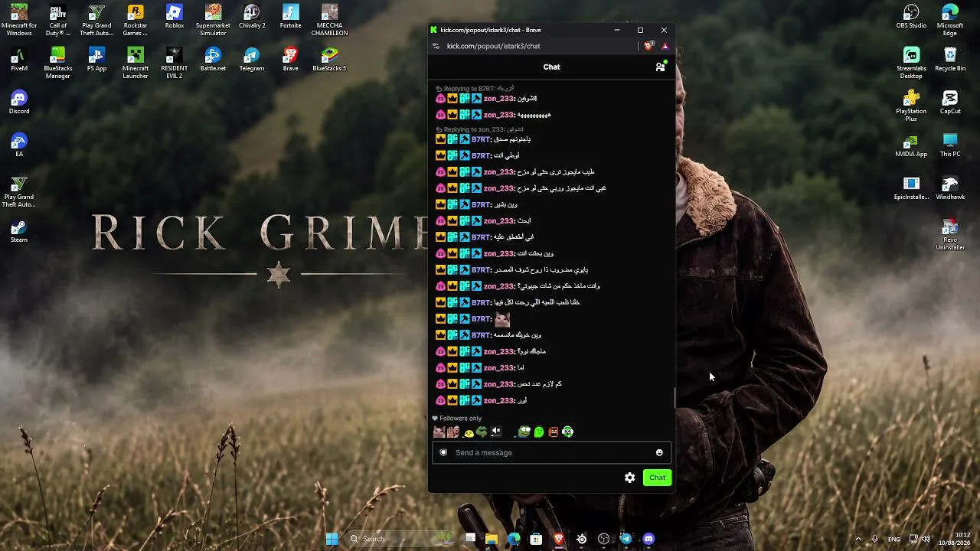980x551 pixels.
Task: Open BlueStacks Manager desktop icon
Action: 58,63
